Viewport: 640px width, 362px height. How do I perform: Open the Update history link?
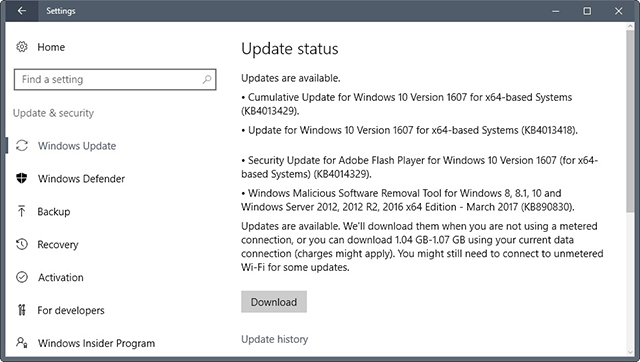pos(274,339)
